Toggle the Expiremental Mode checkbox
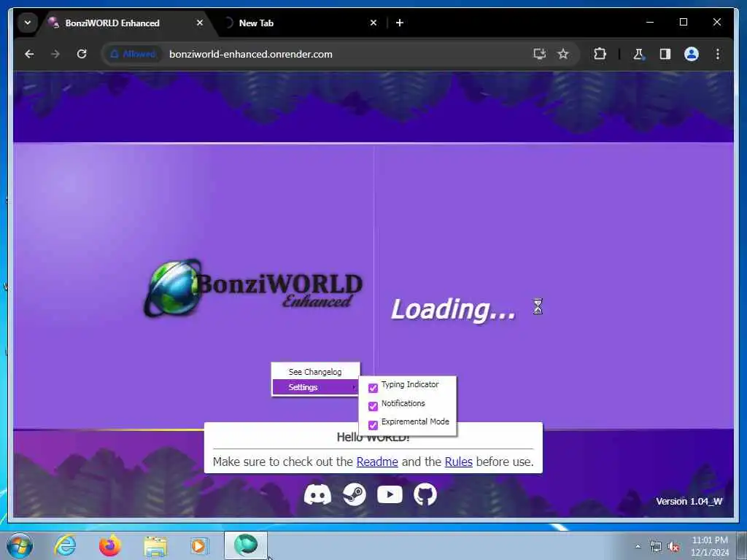The width and height of the screenshot is (747, 560). tap(373, 425)
